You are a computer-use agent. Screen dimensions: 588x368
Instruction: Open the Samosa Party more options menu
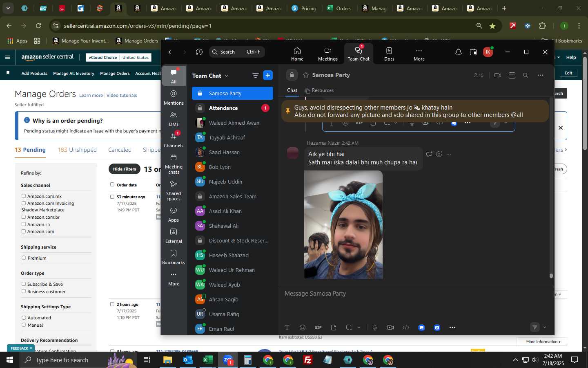tap(541, 75)
